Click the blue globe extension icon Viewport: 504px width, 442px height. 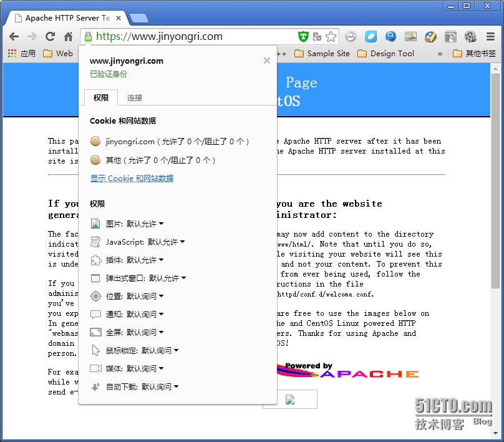tap(391, 37)
